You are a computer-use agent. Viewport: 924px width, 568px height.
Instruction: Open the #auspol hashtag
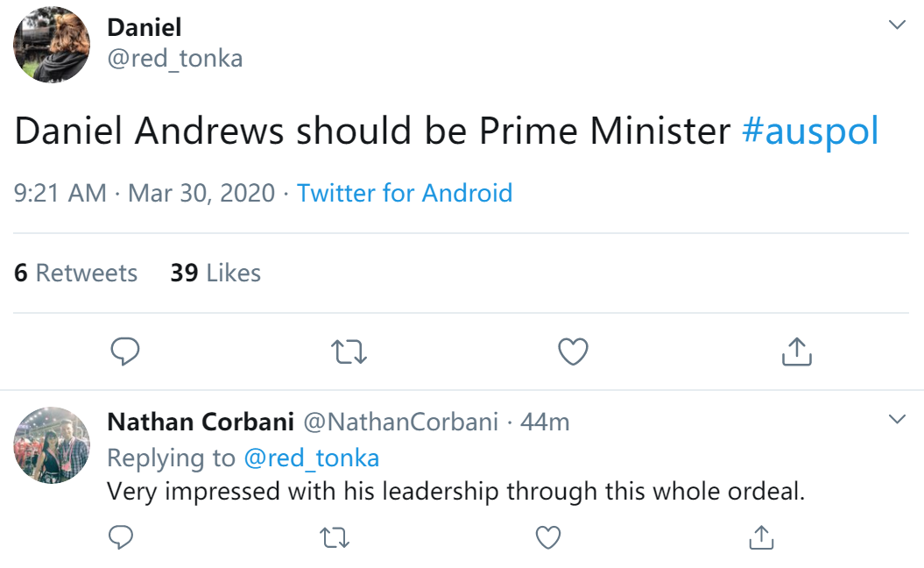[810, 131]
